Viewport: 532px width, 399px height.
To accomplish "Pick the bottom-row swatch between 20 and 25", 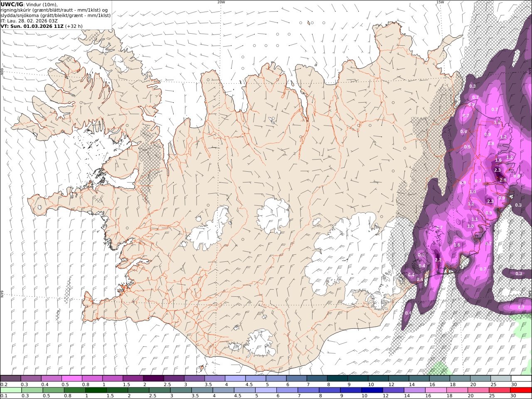I will point(478,390).
